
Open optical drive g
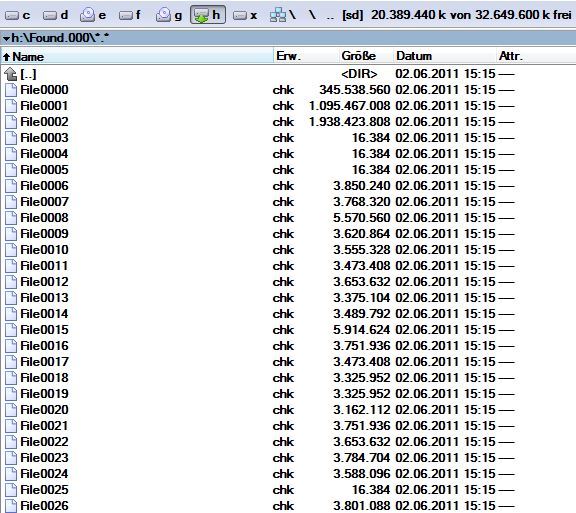coord(169,15)
